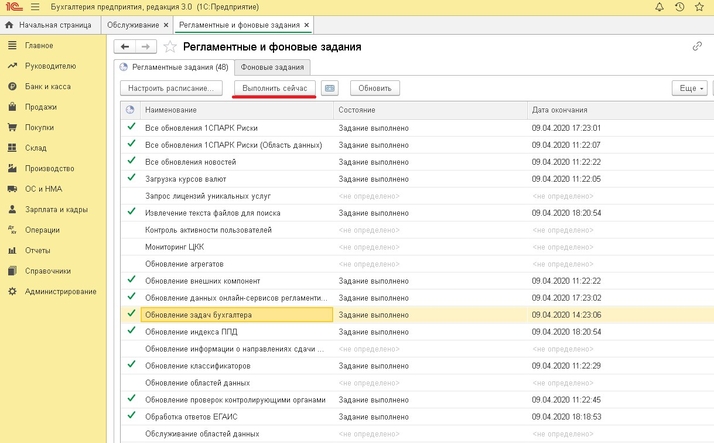Image resolution: width=714 pixels, height=443 pixels.
Task: Add page to favorites star beside title
Action: [170, 47]
